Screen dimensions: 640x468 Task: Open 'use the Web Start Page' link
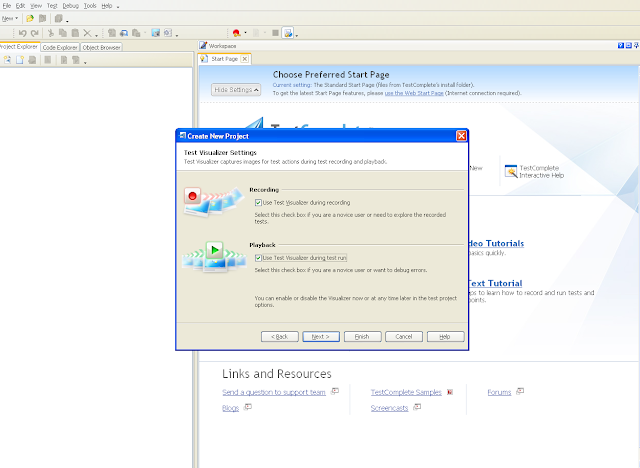[x=414, y=93]
